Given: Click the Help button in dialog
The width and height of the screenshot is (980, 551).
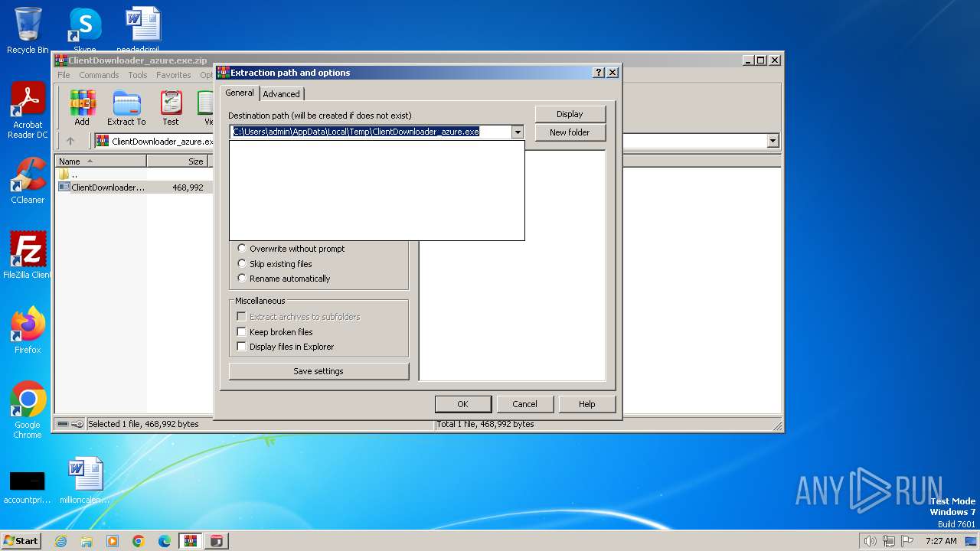Looking at the screenshot, I should tap(586, 404).
